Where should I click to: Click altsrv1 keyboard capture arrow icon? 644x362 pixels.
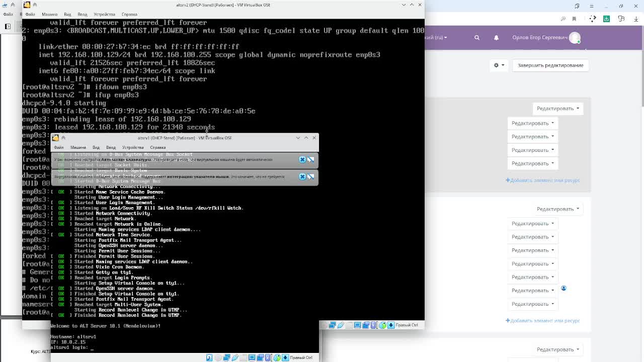[x=285, y=357]
